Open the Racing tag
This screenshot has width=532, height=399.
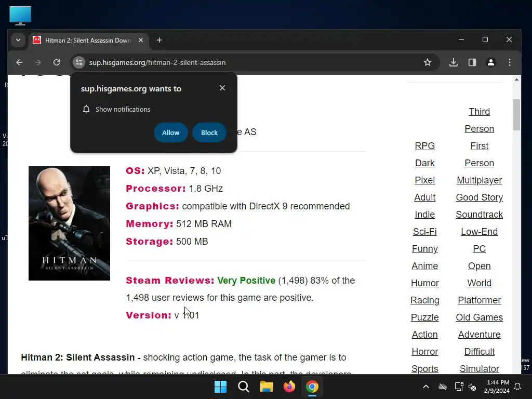[425, 300]
